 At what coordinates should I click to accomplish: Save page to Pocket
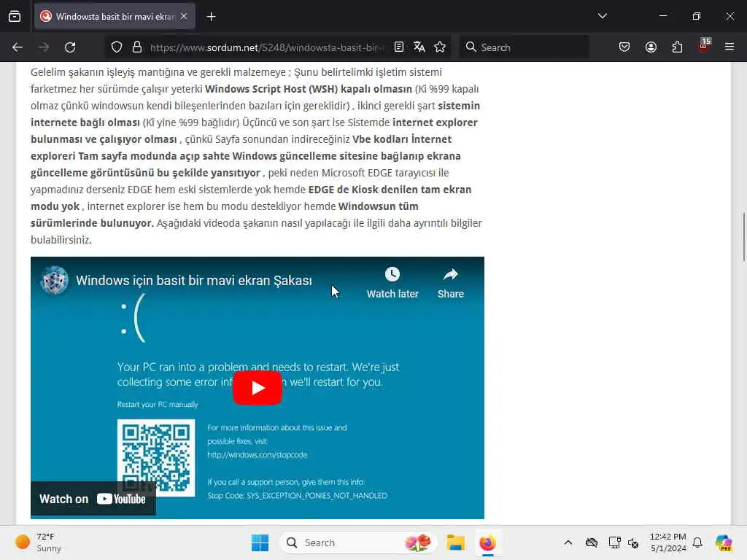624,47
